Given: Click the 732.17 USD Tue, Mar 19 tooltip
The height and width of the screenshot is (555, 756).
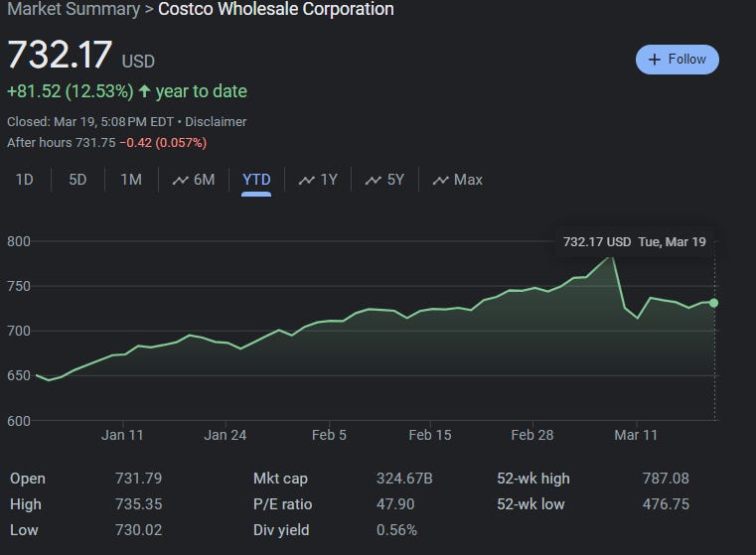Looking at the screenshot, I should (x=634, y=242).
